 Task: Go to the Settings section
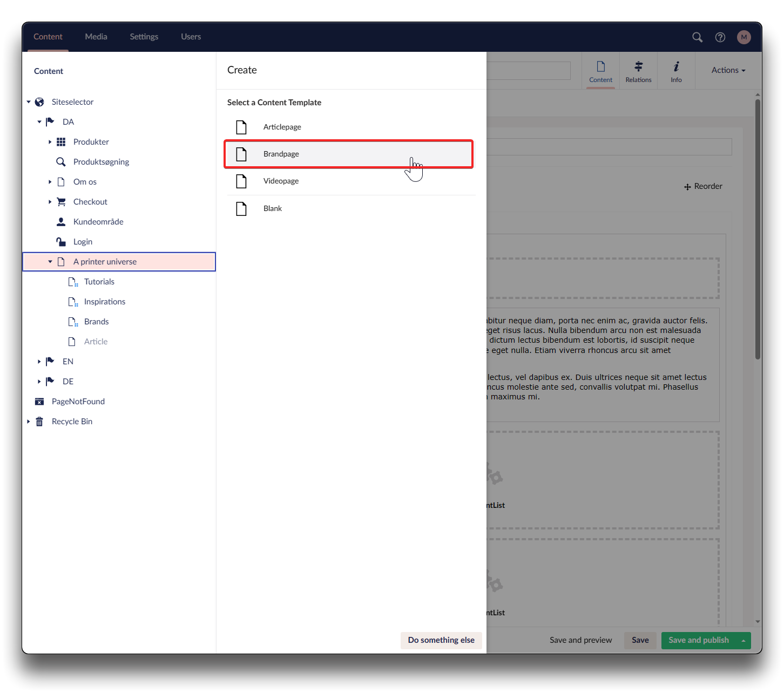[x=144, y=37]
